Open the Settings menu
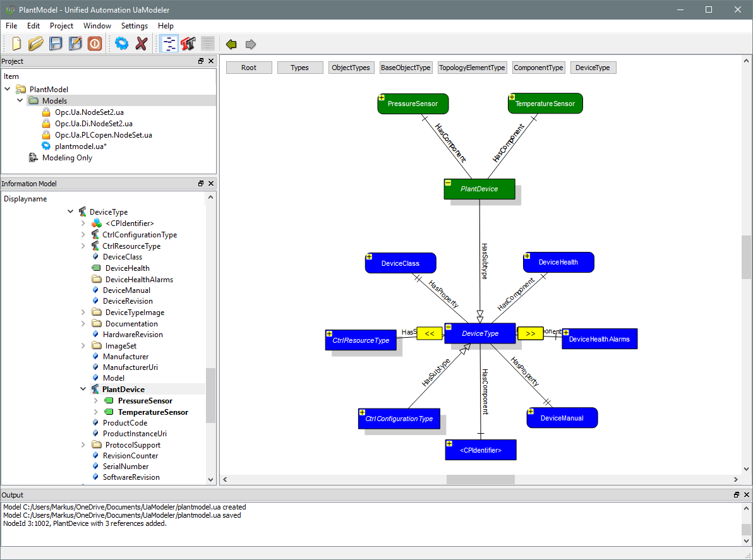753x560 pixels. tap(134, 26)
